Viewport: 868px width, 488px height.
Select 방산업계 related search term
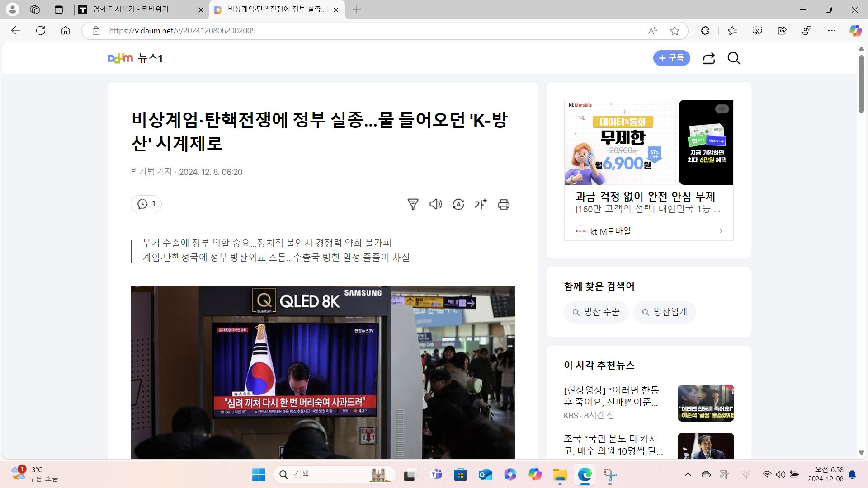tap(665, 312)
